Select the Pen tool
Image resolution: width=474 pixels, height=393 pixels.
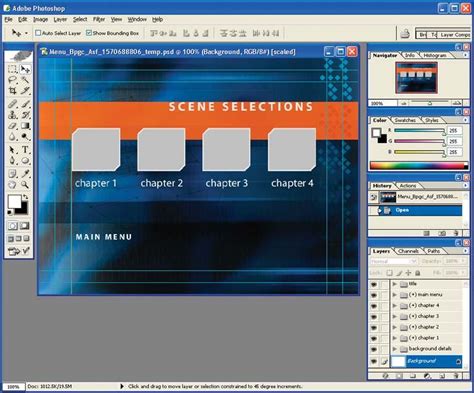12,161
